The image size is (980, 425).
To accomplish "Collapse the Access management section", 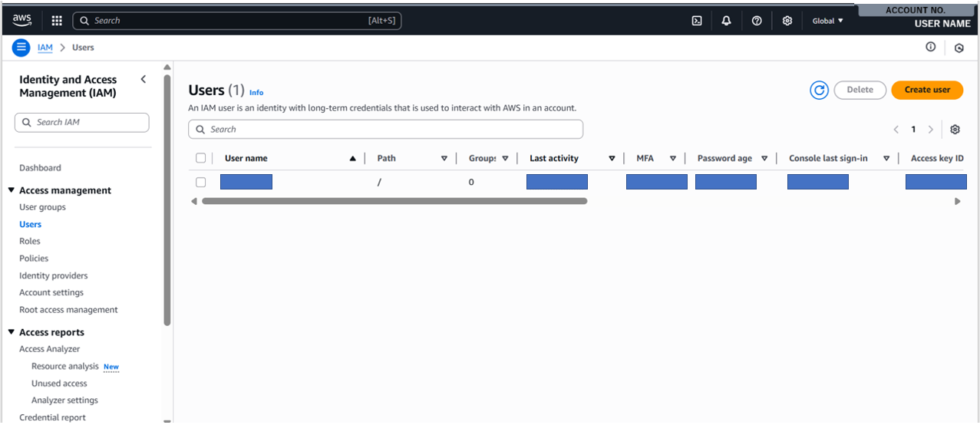I will 12,190.
